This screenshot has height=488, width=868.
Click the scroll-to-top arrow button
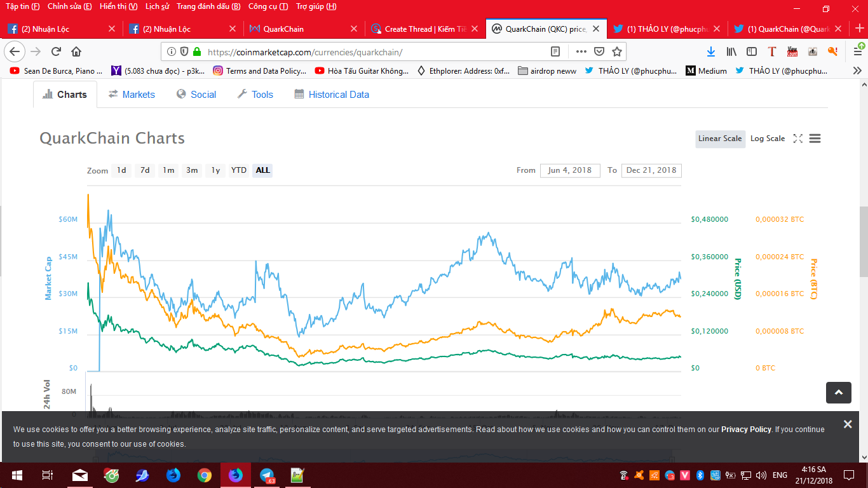[x=839, y=393]
